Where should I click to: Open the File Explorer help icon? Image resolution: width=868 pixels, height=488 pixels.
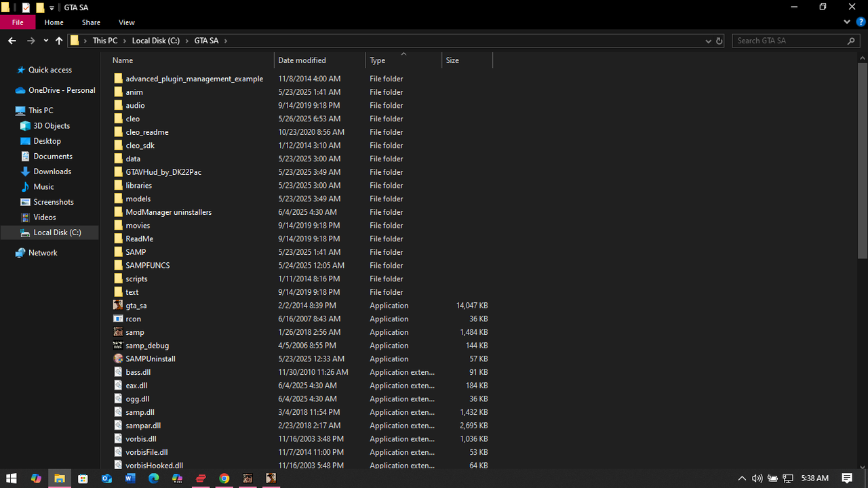tap(861, 22)
